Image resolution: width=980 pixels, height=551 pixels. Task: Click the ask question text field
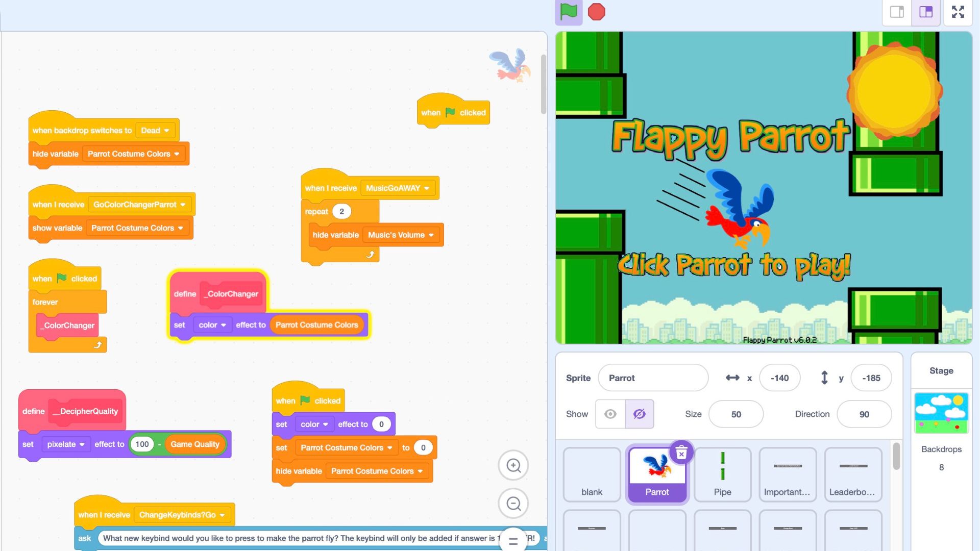319,539
